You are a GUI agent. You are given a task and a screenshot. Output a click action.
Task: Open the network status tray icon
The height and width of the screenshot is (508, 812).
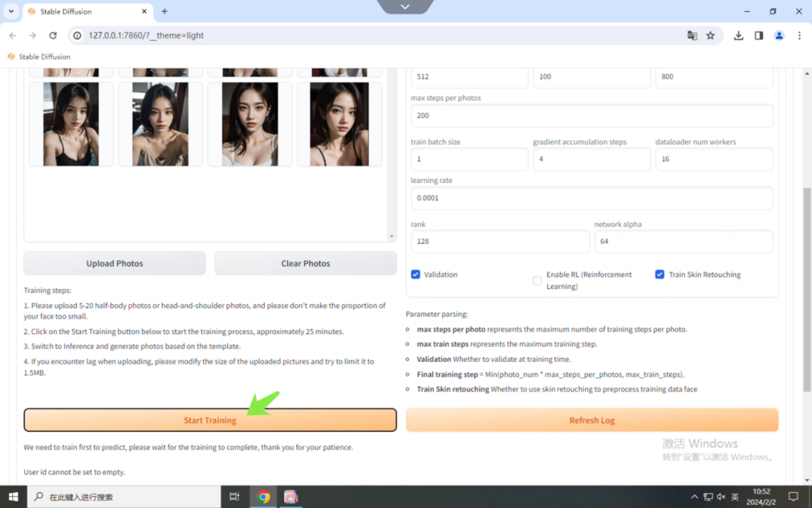(708, 497)
